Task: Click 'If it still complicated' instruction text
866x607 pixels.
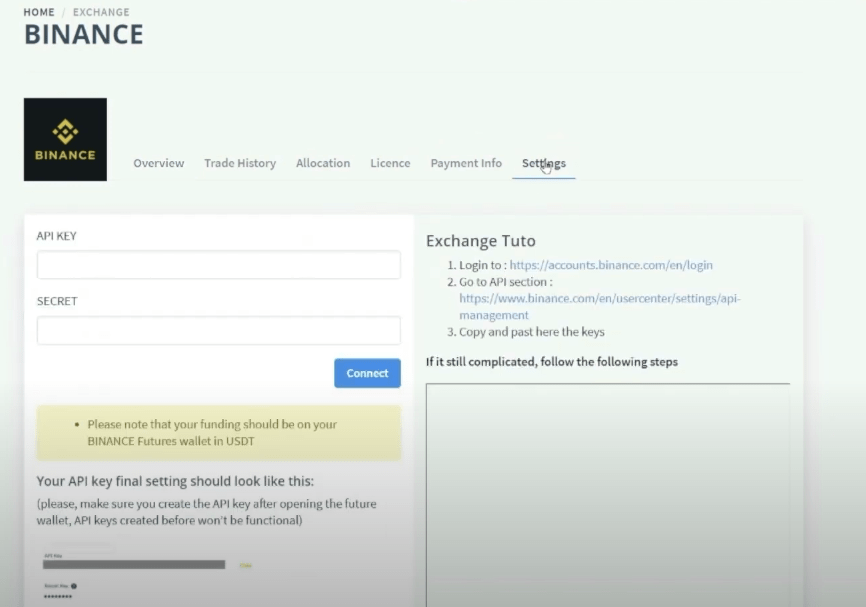Action: tap(552, 362)
